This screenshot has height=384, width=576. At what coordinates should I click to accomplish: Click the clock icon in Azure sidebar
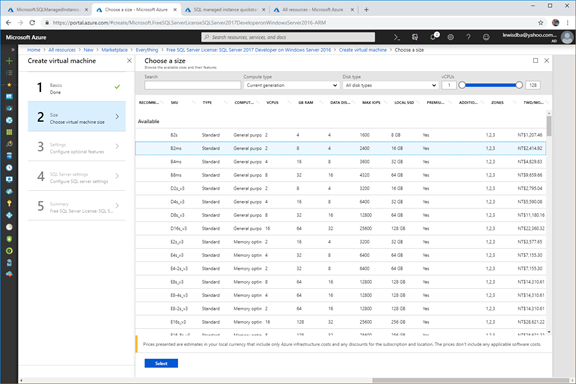pos(9,168)
